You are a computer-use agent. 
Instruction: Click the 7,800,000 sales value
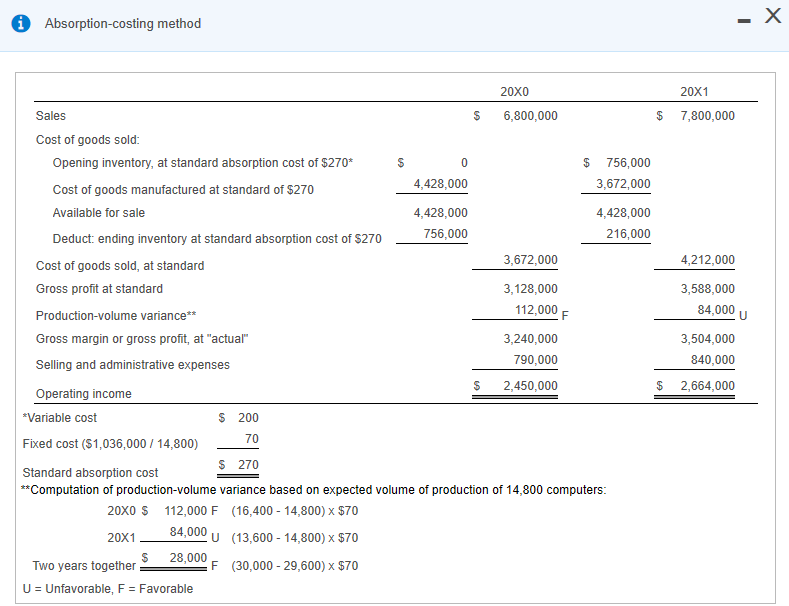click(x=707, y=116)
